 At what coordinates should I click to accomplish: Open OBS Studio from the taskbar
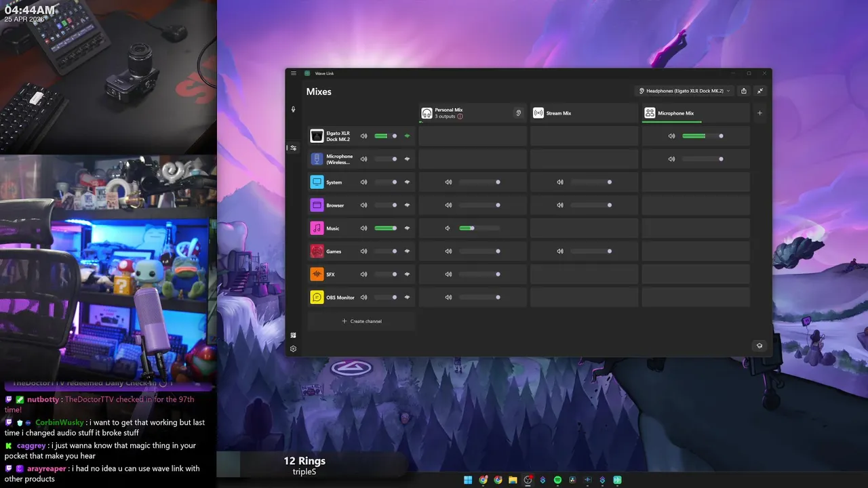coord(528,480)
